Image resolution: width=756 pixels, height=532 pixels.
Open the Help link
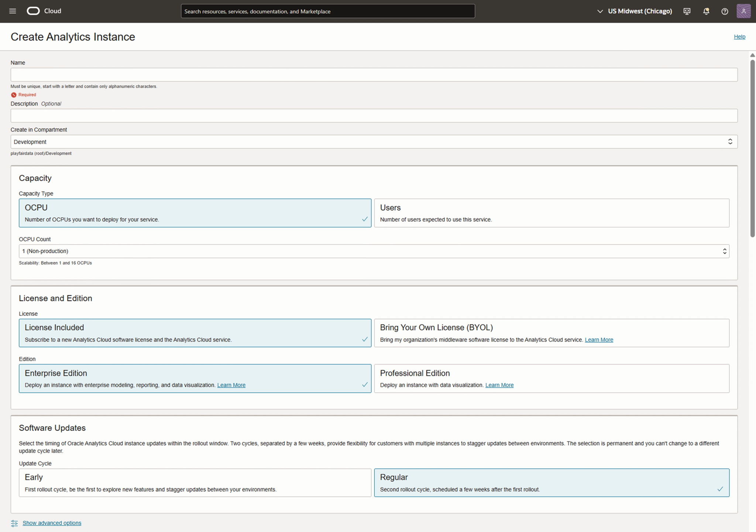739,37
